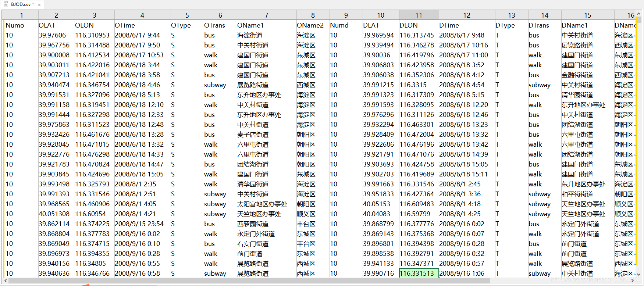Select cell with OTime 2008/6/17 9:50
This screenshot has width=644, height=286.
[x=142, y=45]
